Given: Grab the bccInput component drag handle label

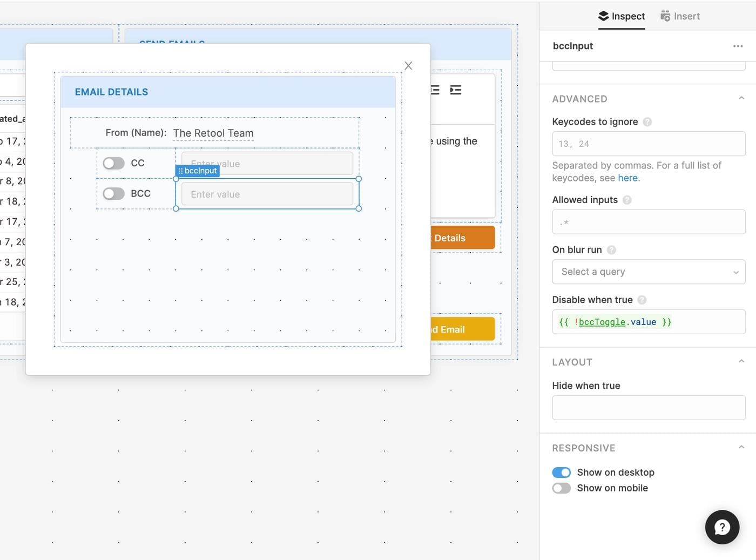Looking at the screenshot, I should point(198,171).
